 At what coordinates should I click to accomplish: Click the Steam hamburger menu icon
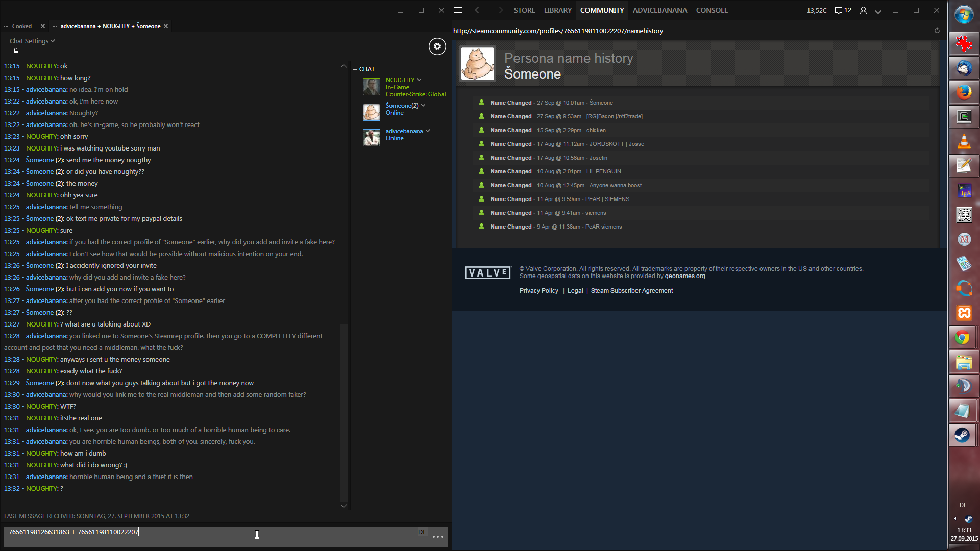[x=458, y=10]
